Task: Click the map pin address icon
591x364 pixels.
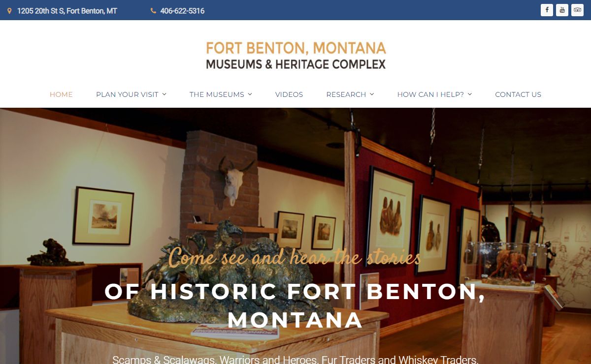Action: tap(9, 10)
